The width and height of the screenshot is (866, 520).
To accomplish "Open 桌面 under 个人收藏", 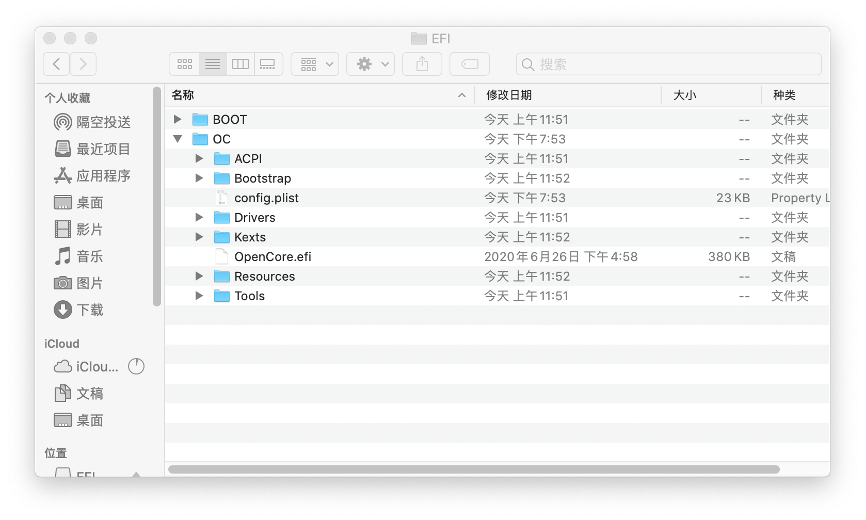I will tap(79, 203).
